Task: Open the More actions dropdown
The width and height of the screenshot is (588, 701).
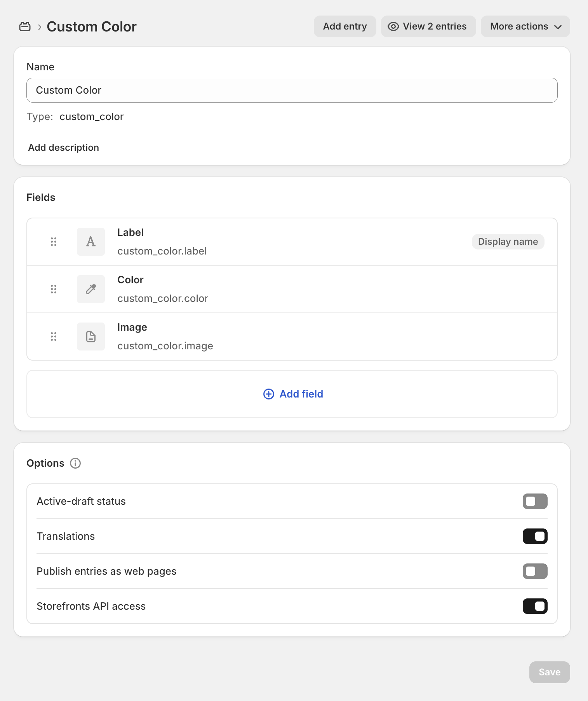Action: [525, 26]
